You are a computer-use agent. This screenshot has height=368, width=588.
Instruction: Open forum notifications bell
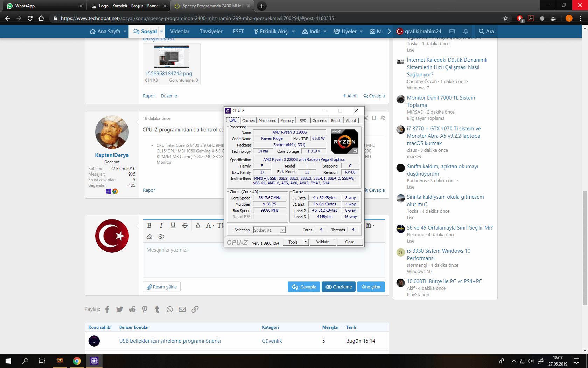point(465,31)
